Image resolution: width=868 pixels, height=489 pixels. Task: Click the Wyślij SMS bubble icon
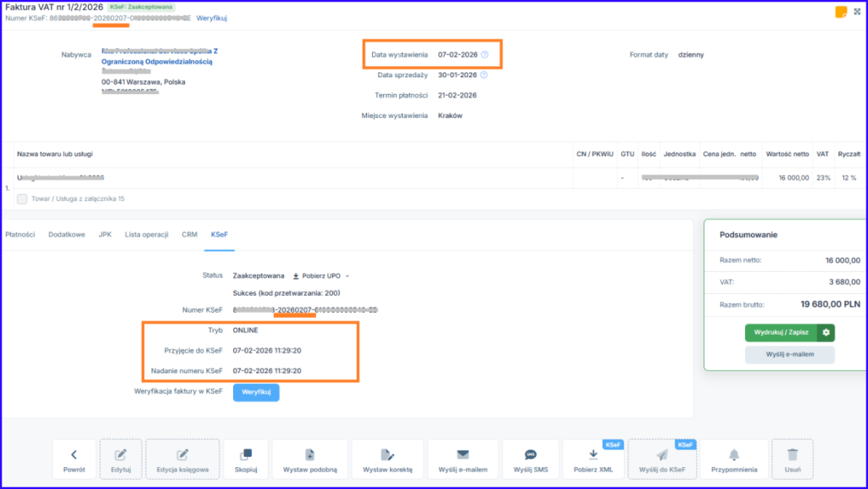[531, 454]
